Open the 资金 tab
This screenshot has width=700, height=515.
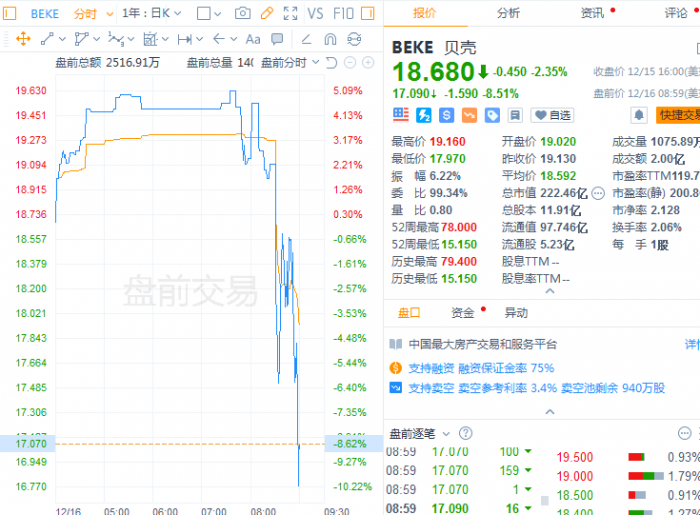(x=463, y=312)
